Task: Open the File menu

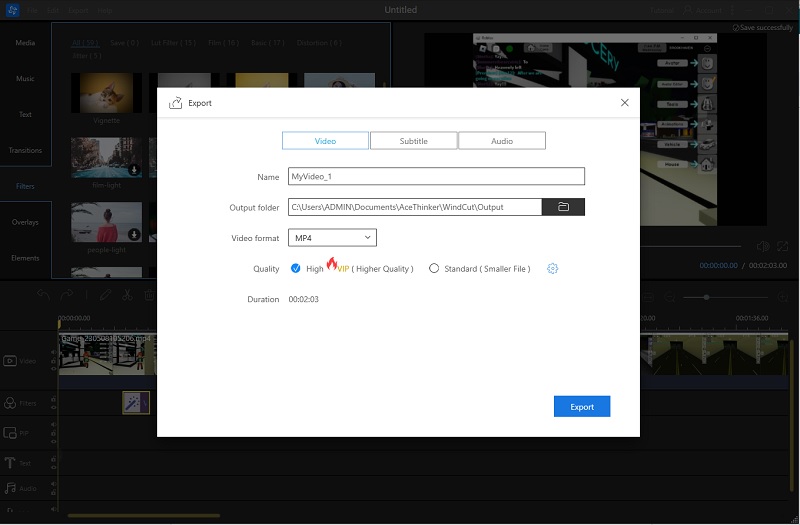Action: point(32,10)
